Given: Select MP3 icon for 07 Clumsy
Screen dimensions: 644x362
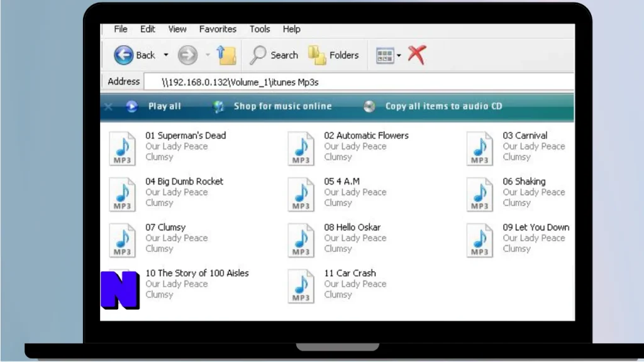Looking at the screenshot, I should tap(123, 241).
